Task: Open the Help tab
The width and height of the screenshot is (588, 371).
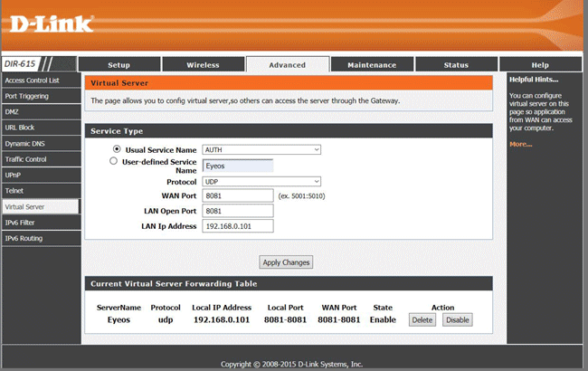Action: click(x=540, y=64)
